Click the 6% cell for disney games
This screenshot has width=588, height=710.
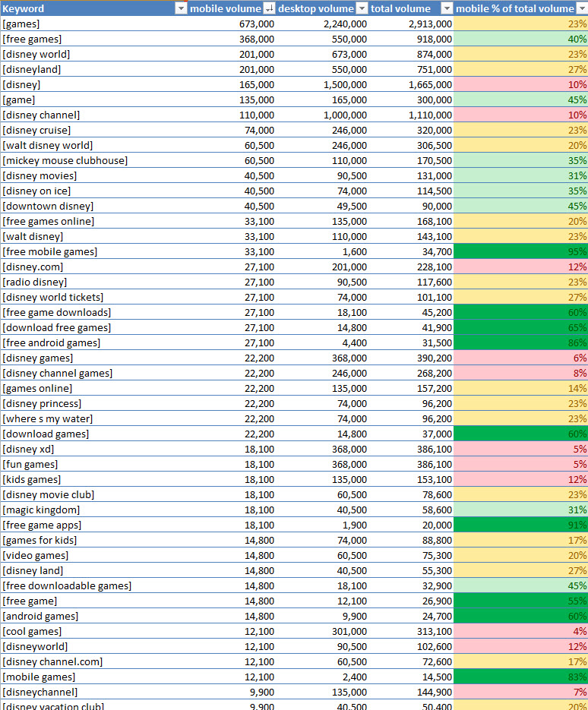521,358
